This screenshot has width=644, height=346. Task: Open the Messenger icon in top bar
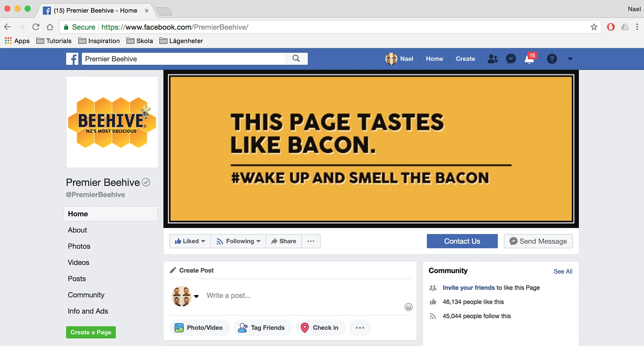(511, 59)
